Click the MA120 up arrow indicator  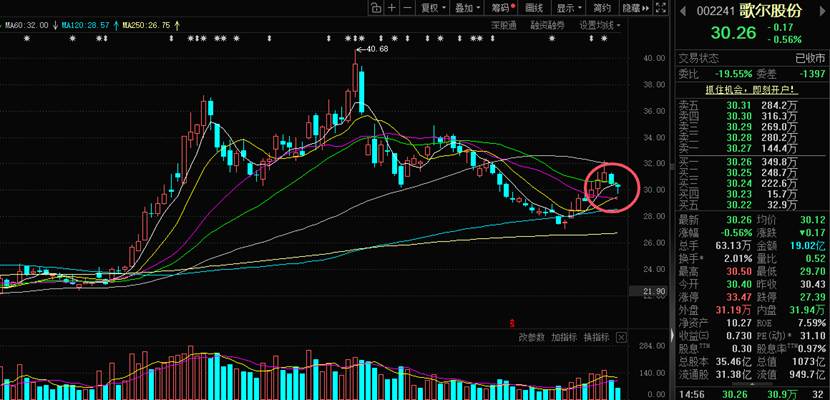pyautogui.click(x=116, y=25)
